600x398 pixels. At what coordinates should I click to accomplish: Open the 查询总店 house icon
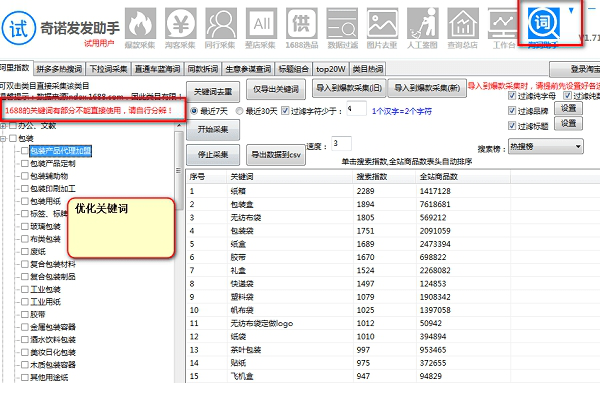(x=463, y=24)
